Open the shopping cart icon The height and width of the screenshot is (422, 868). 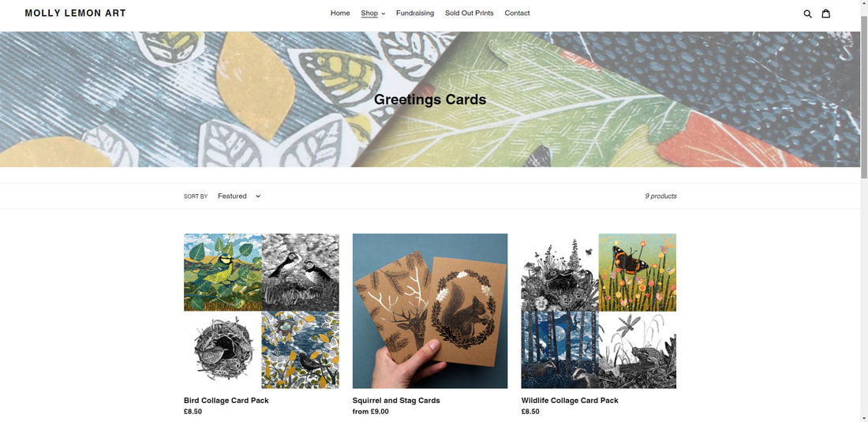click(x=826, y=13)
